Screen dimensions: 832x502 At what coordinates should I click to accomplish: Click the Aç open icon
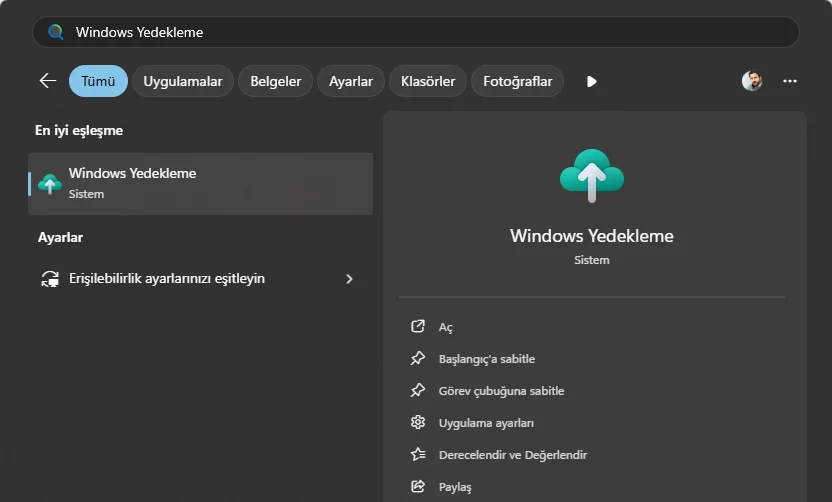(418, 326)
